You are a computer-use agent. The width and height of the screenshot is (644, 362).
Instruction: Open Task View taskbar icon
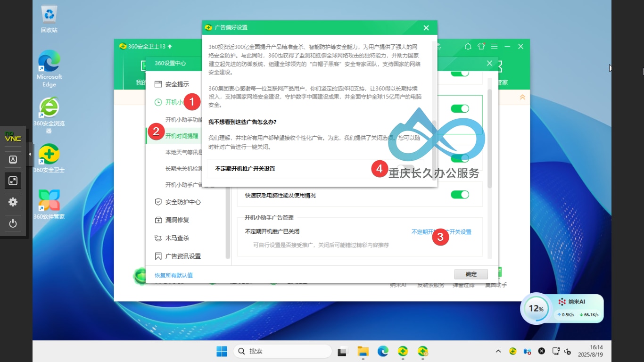pyautogui.click(x=343, y=351)
